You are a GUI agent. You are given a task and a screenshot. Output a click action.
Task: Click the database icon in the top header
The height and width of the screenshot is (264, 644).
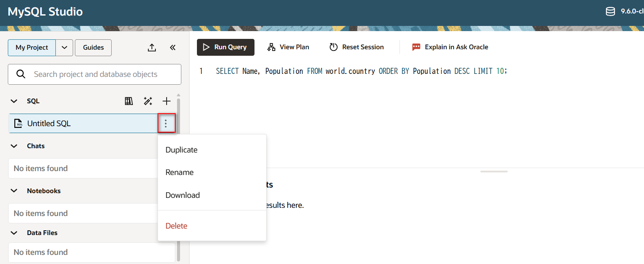610,12
